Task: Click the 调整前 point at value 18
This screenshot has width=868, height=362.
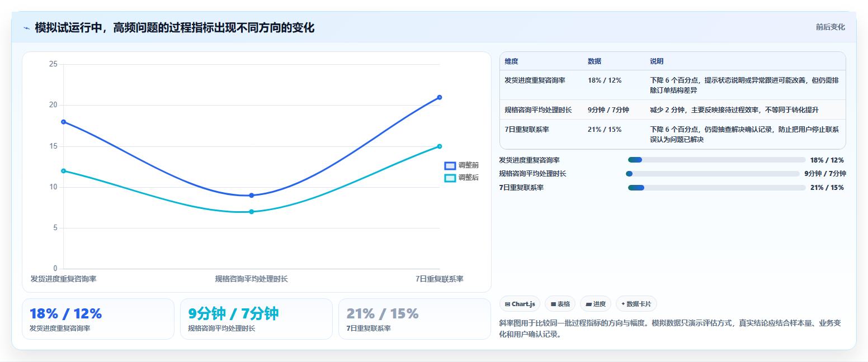Action: pos(63,122)
